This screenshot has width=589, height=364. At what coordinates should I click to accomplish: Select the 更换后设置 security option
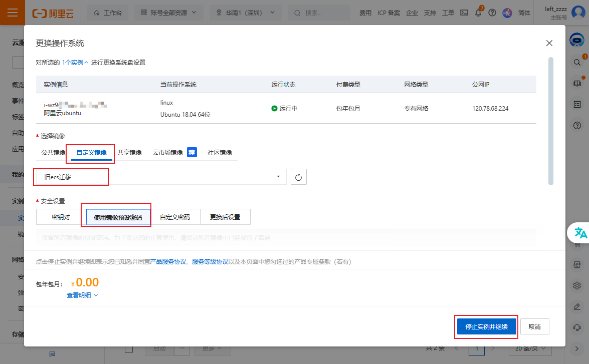[x=225, y=216]
